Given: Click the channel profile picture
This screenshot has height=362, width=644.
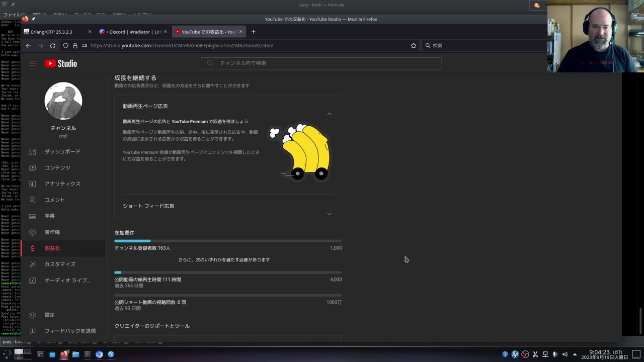Looking at the screenshot, I should pos(63,101).
